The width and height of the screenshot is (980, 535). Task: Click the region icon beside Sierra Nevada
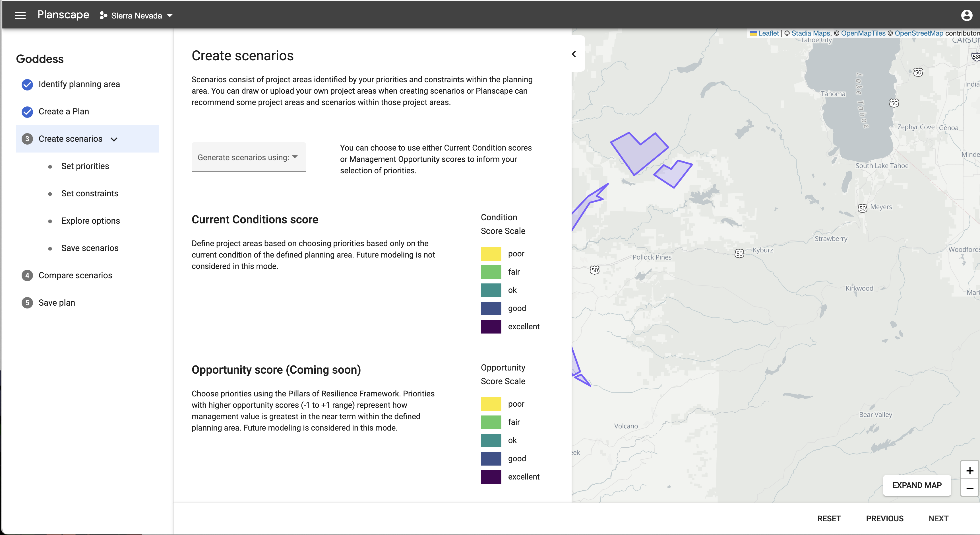pyautogui.click(x=103, y=16)
